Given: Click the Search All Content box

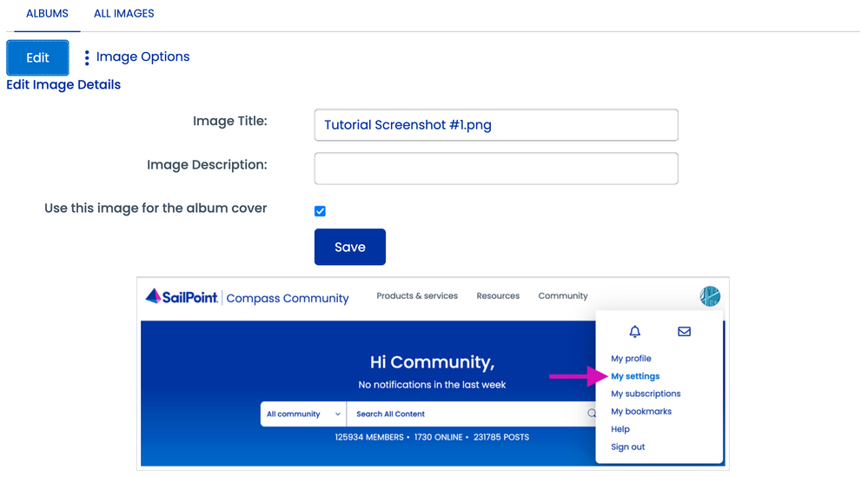Looking at the screenshot, I should pos(465,414).
